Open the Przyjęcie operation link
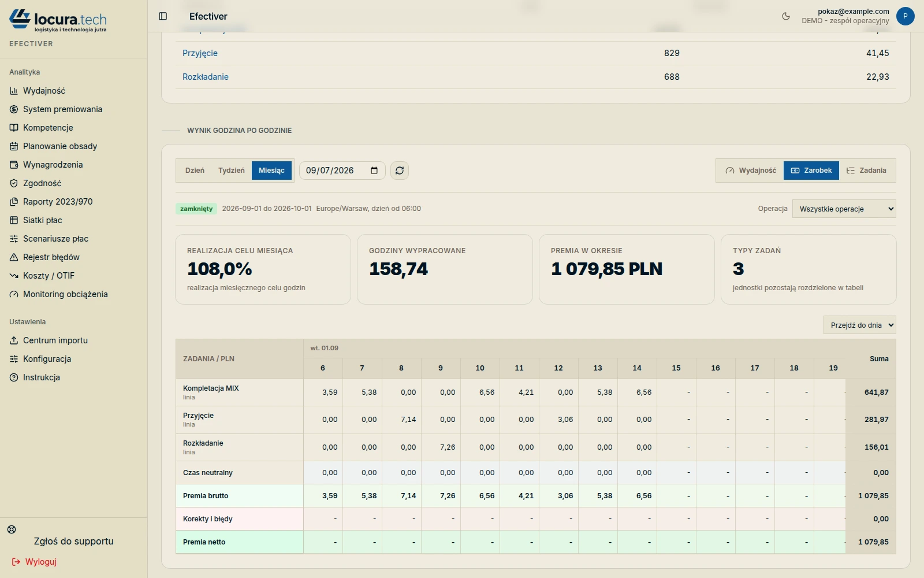Image resolution: width=924 pixels, height=578 pixels. coord(200,53)
